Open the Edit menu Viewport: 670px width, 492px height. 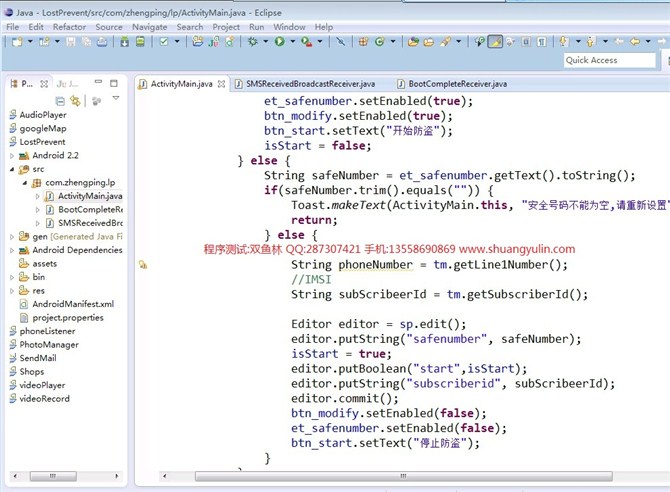click(36, 27)
